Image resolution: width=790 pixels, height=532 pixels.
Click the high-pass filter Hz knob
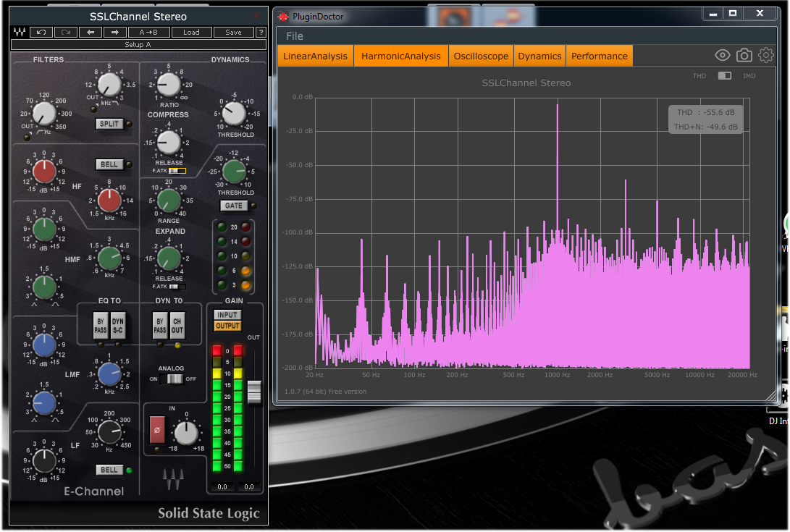(x=44, y=114)
